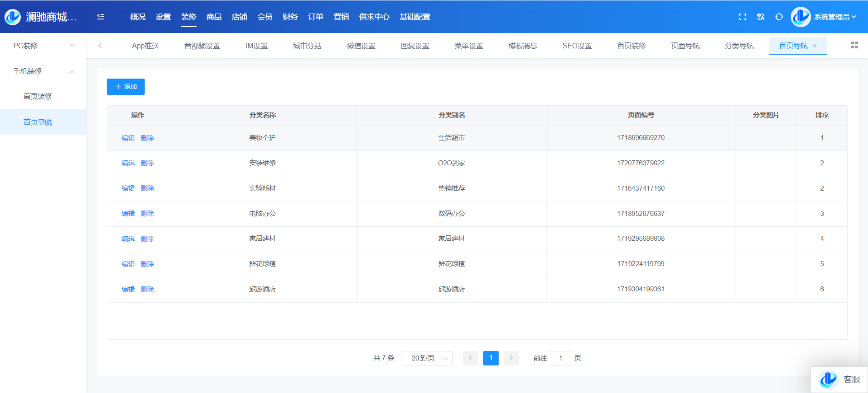The width and height of the screenshot is (868, 393).
Task: Close the 首页导航 tab
Action: pos(815,46)
